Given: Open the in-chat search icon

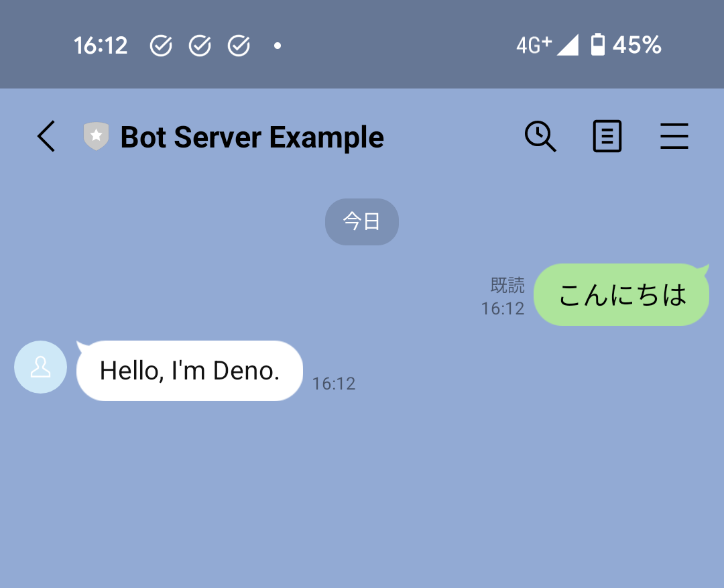Looking at the screenshot, I should pyautogui.click(x=540, y=136).
